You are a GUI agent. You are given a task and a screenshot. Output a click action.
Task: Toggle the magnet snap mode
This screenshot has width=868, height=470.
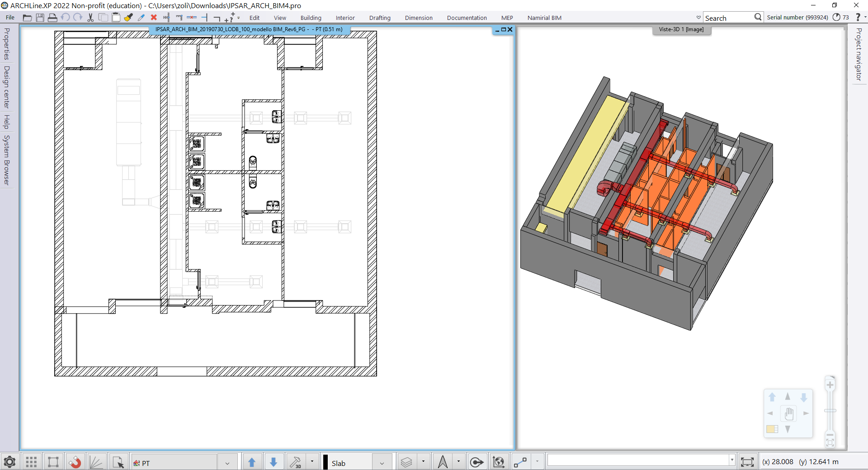pos(75,462)
